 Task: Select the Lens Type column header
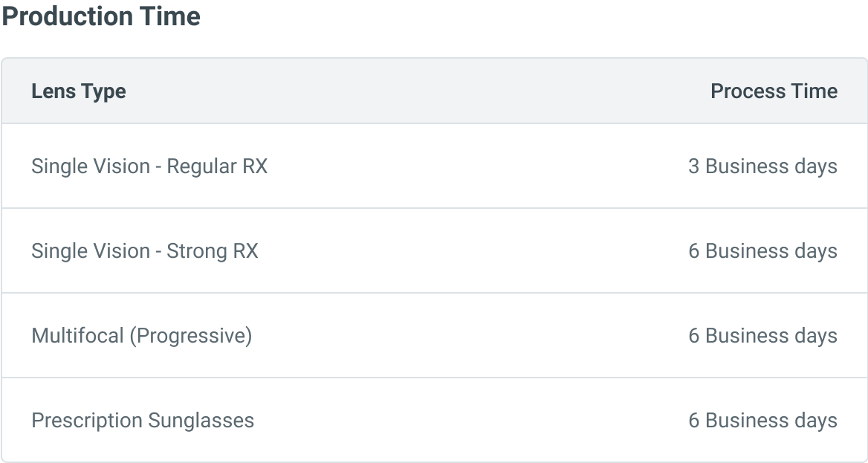(79, 91)
